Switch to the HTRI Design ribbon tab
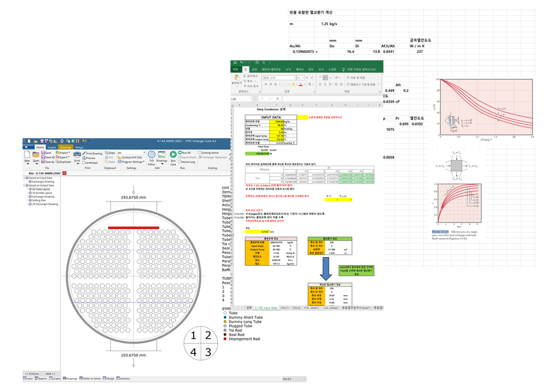 [79, 147]
